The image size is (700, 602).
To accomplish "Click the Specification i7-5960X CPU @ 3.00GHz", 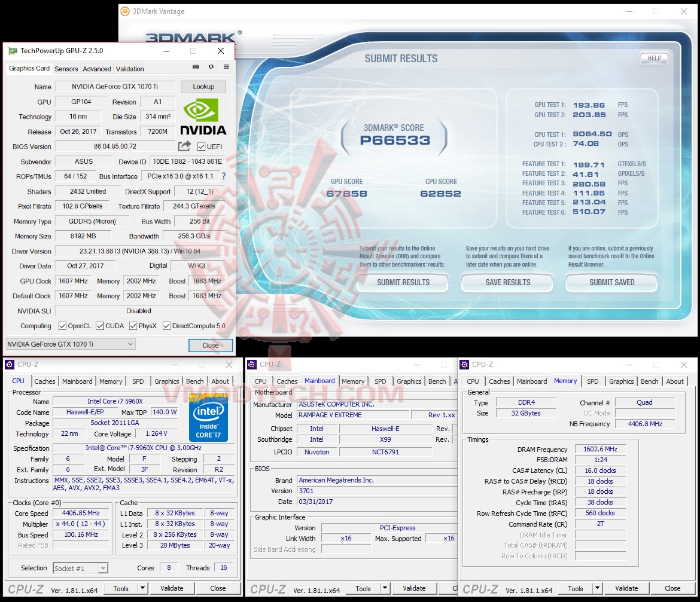I will click(x=144, y=448).
